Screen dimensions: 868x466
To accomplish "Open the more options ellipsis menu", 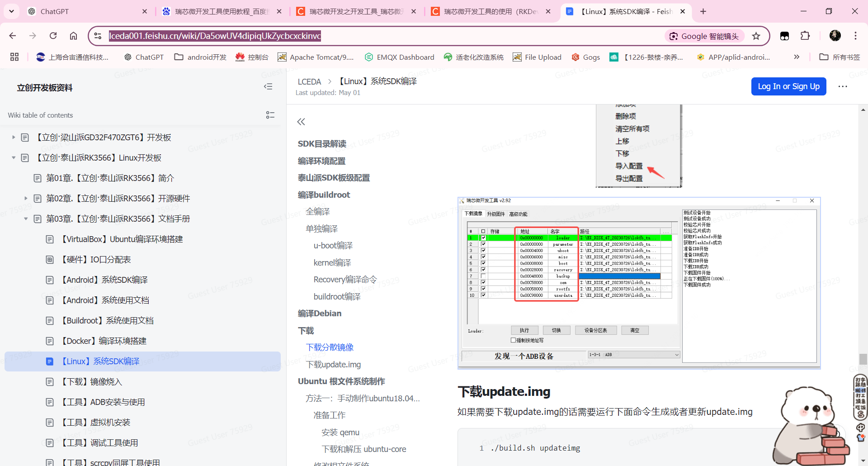I will (x=842, y=86).
